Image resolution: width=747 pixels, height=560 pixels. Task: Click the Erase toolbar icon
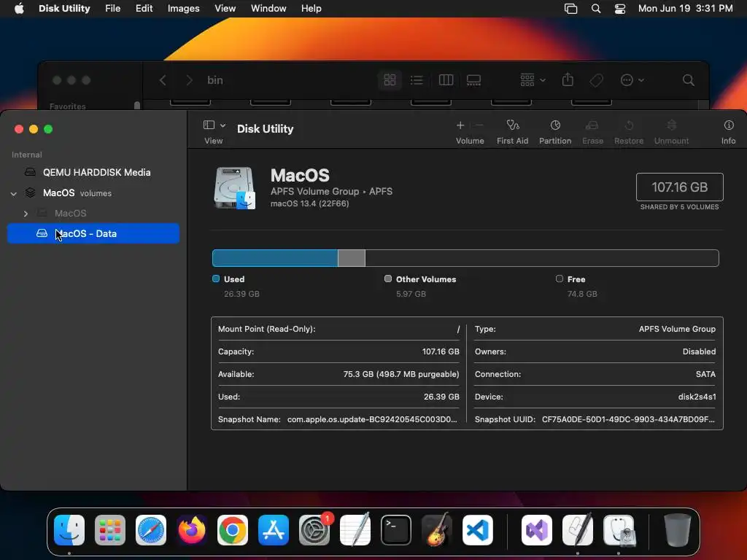pos(592,125)
